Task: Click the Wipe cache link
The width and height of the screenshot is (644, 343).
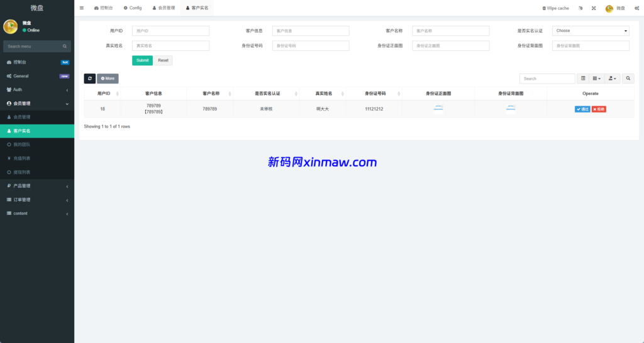Action: pyautogui.click(x=556, y=8)
